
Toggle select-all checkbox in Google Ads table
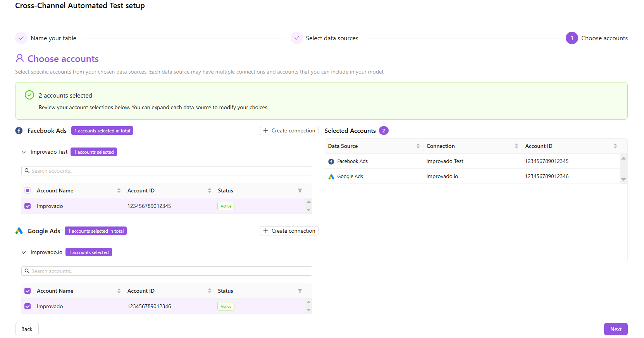28,291
